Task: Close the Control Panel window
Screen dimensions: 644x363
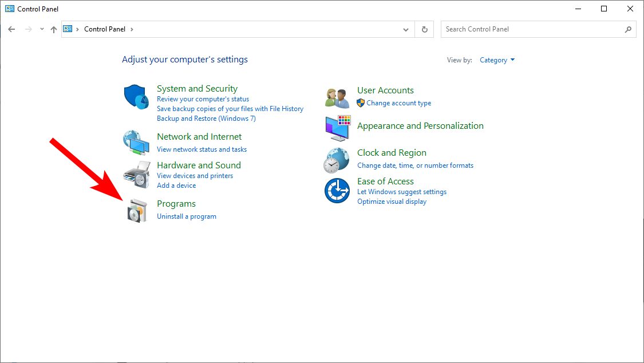Action: [x=630, y=9]
